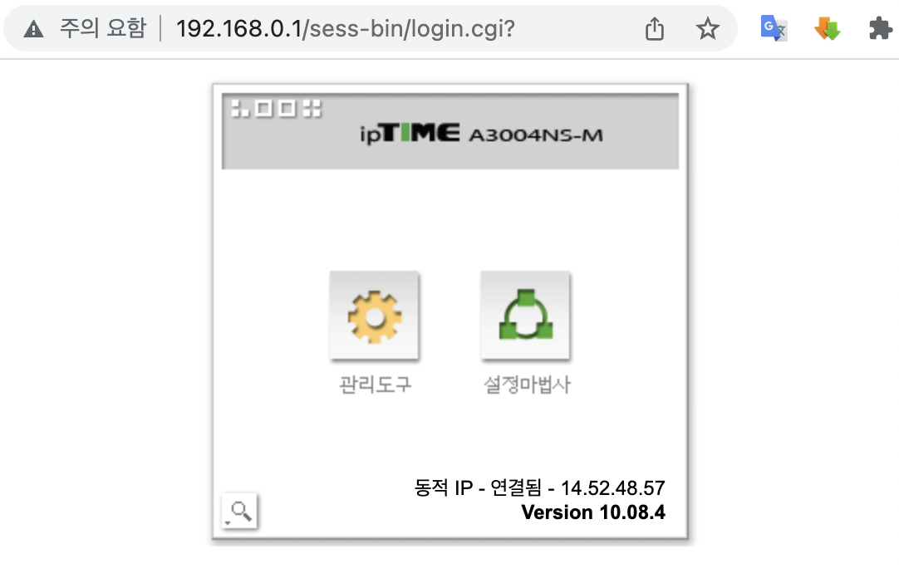Open the Extensions puzzle piece menu
This screenshot has height=588, width=899.
pos(881,28)
